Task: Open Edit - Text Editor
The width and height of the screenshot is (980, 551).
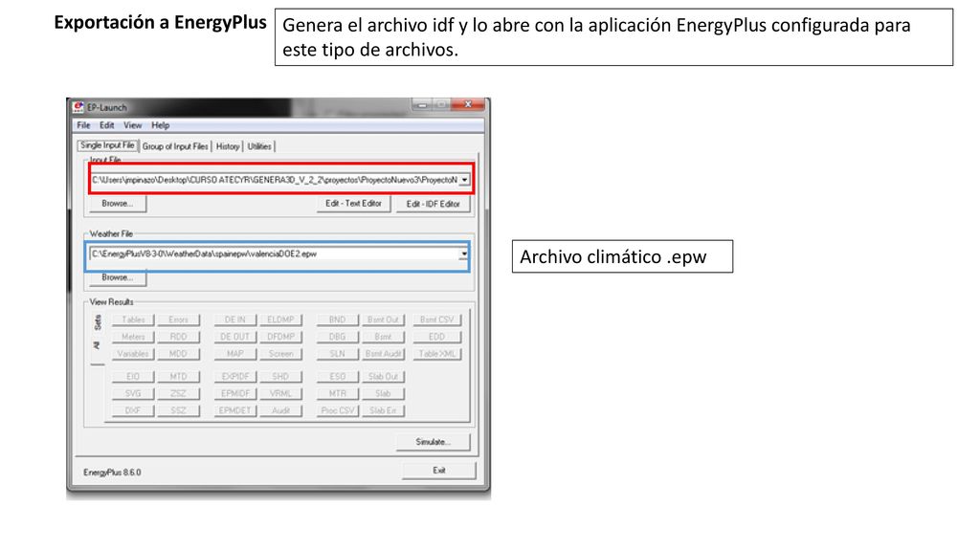Action: [x=354, y=204]
